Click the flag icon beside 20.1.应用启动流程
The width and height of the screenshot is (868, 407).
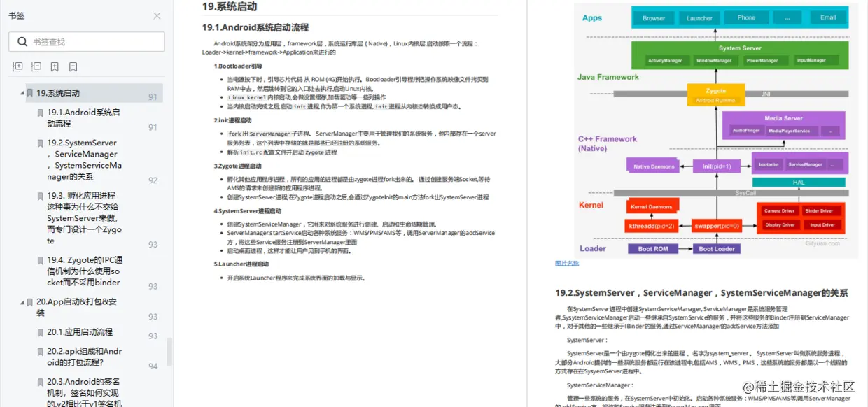(41, 332)
